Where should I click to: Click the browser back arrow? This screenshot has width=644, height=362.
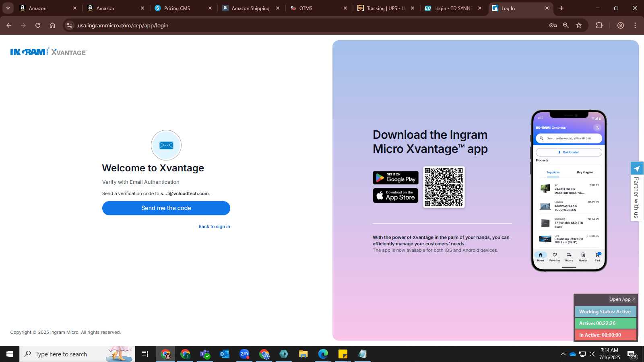(9, 25)
